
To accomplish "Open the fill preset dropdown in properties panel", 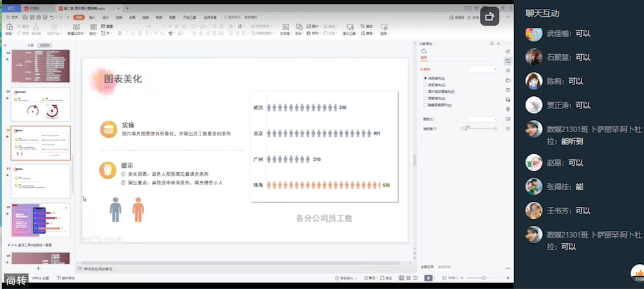I will (x=482, y=69).
